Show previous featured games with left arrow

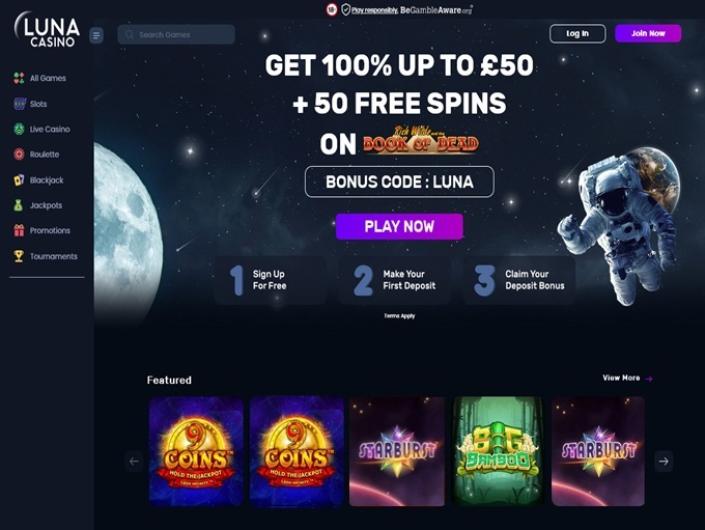[x=134, y=461]
